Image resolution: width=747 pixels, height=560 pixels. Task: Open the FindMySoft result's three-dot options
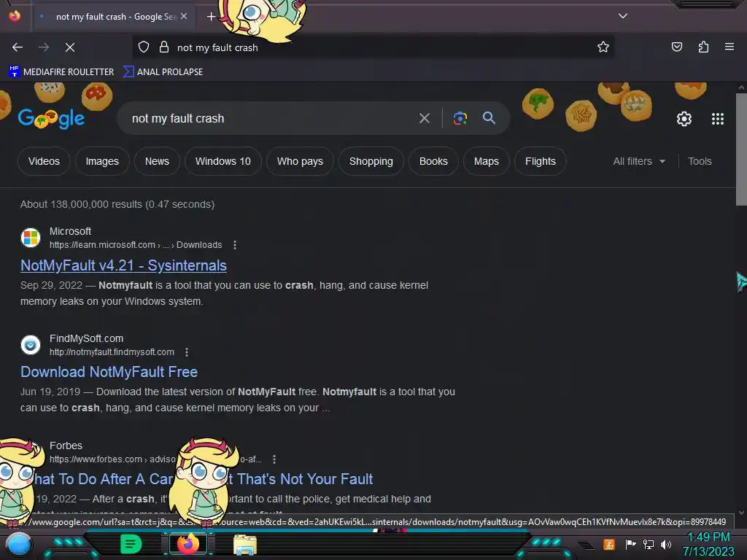point(187,352)
